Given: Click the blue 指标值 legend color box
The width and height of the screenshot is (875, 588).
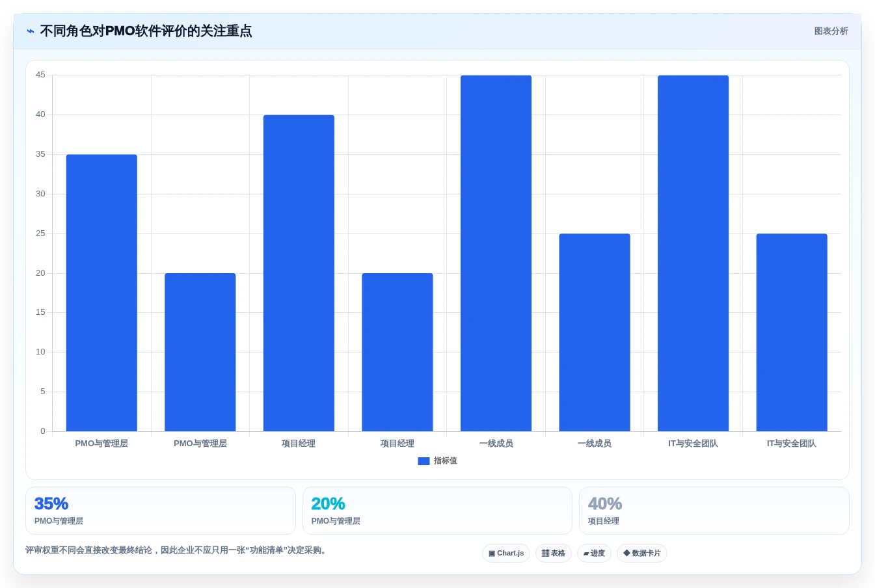Looking at the screenshot, I should pos(424,461).
